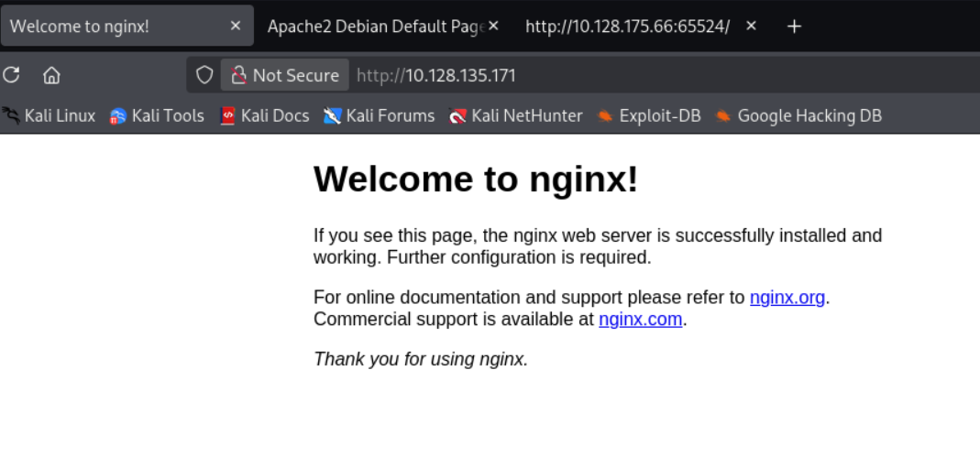The image size is (980, 457).
Task: Close the Apache2 Debian Default Page tab
Action: [x=493, y=27]
